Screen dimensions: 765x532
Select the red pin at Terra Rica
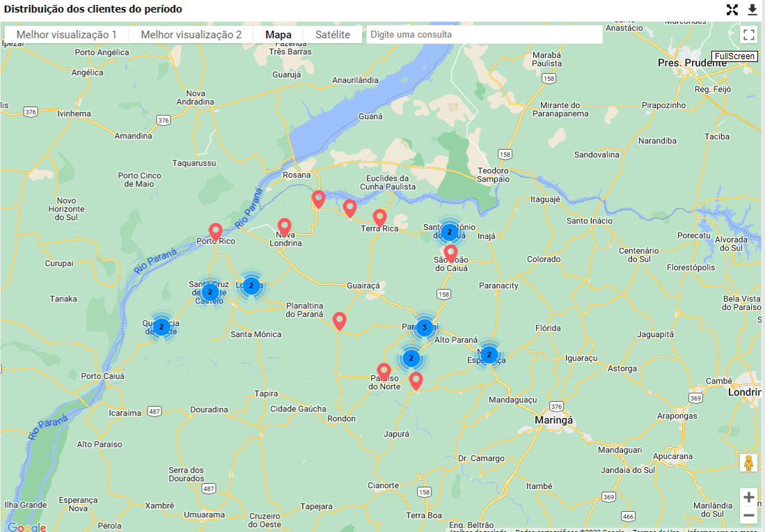click(x=379, y=218)
